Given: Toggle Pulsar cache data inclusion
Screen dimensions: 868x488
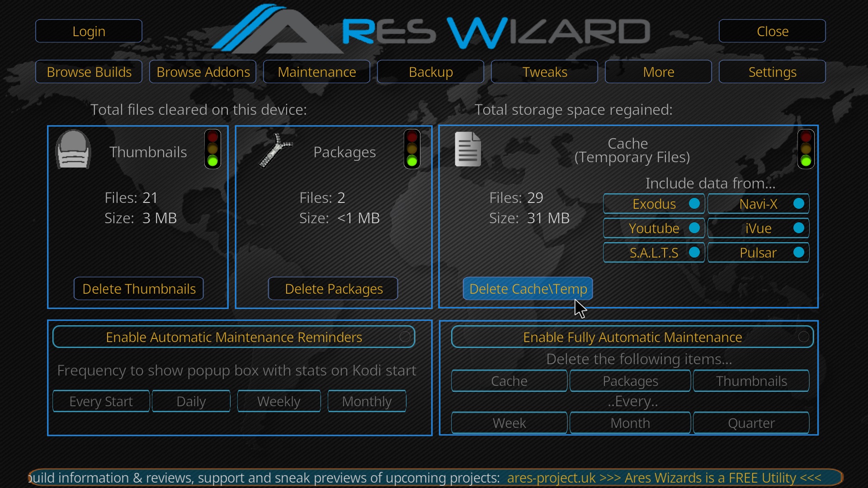Looking at the screenshot, I should [758, 253].
